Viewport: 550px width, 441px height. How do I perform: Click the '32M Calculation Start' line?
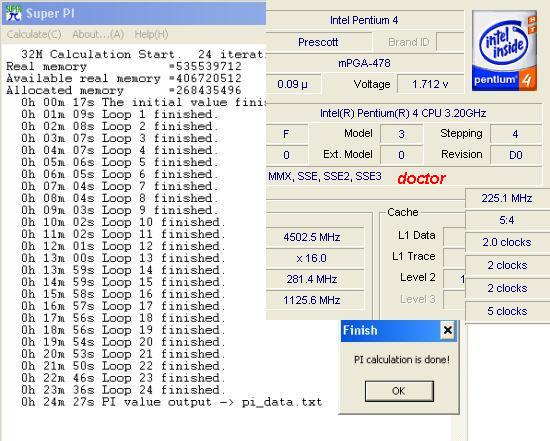[142, 54]
